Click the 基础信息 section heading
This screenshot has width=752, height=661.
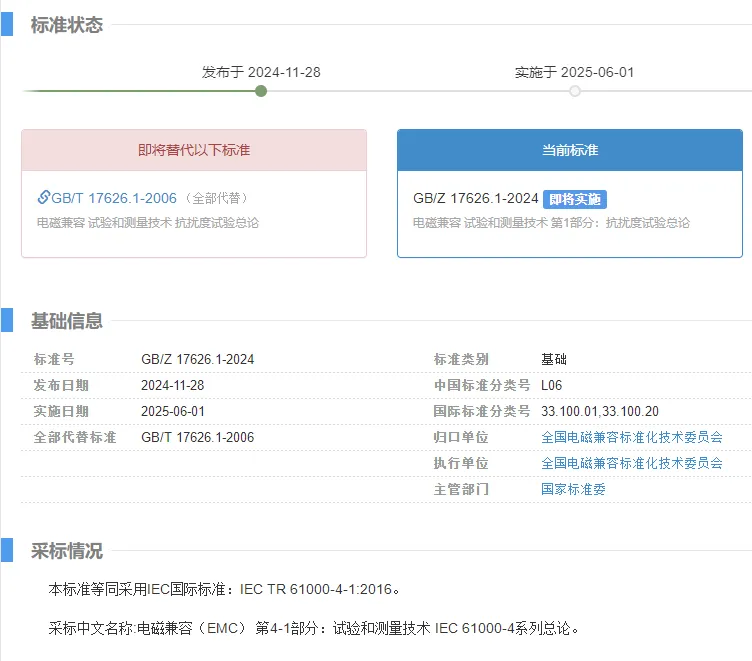coord(67,321)
